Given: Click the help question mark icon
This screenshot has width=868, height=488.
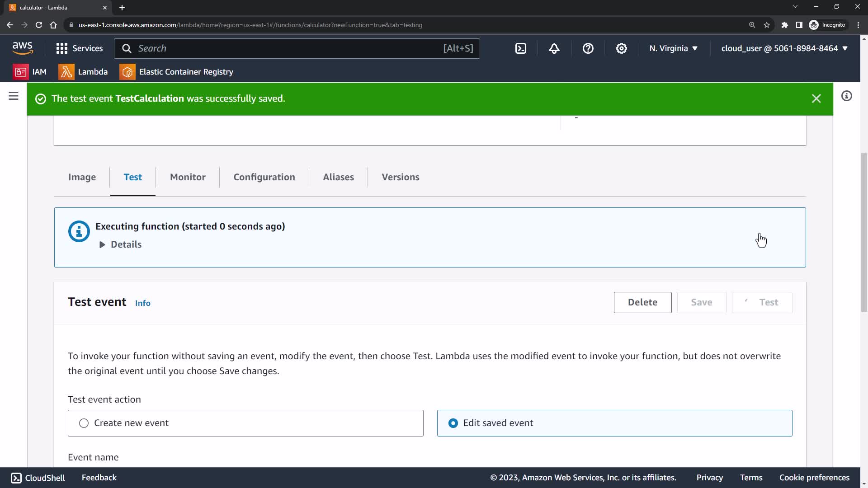Looking at the screenshot, I should point(588,48).
